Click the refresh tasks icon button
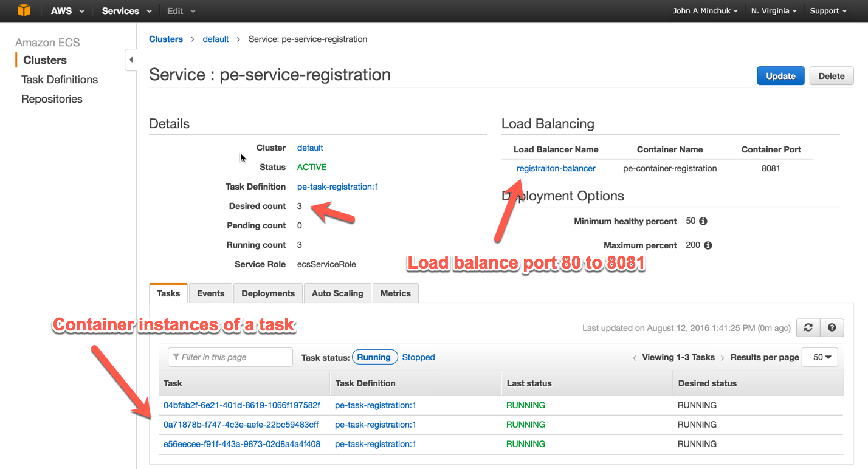 coord(808,327)
